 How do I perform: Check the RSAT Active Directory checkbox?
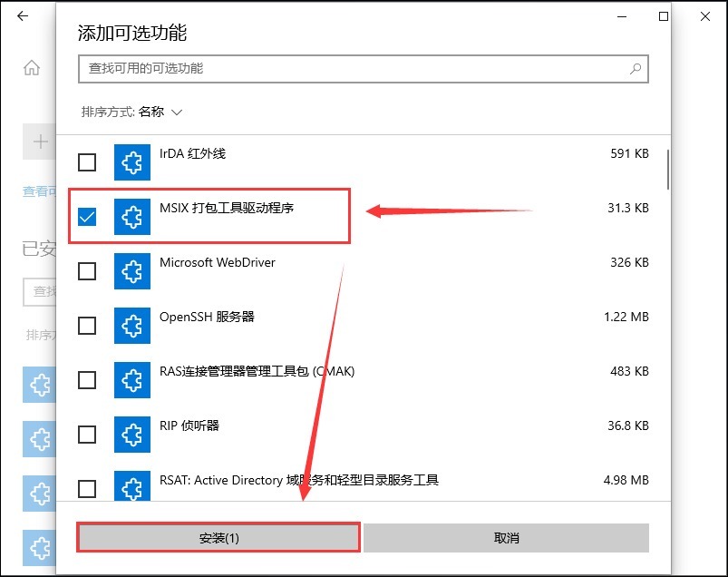point(87,489)
